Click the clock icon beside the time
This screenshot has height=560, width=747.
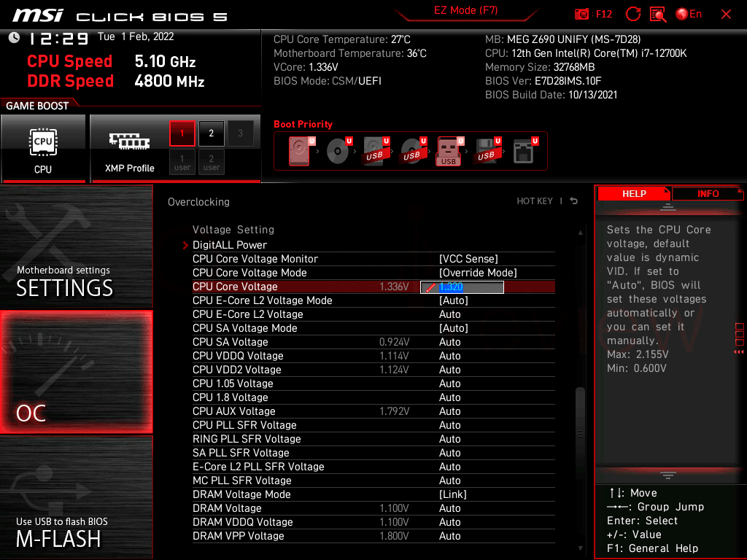(15, 38)
